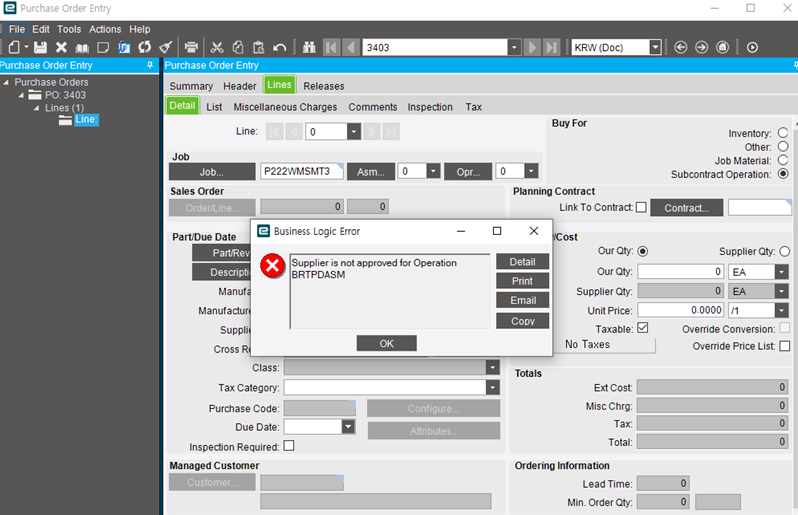This screenshot has height=515, width=798.
Task: Click the Home circle icon
Action: [723, 47]
